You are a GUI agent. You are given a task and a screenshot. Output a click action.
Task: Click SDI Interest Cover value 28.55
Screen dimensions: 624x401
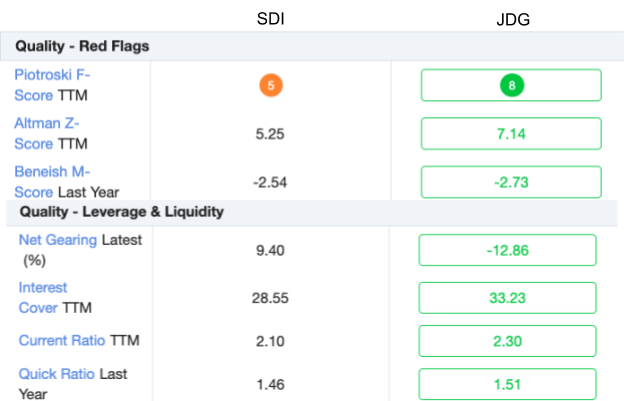click(270, 298)
